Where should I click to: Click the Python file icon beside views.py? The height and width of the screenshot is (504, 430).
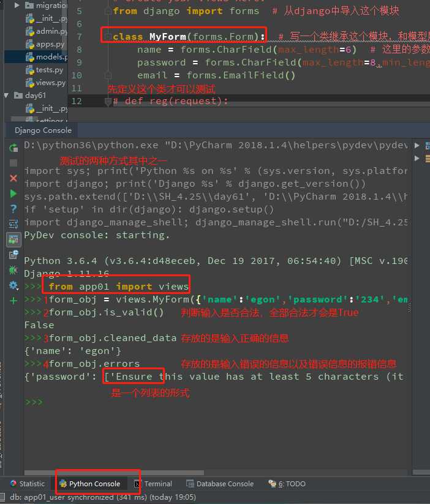[30, 83]
